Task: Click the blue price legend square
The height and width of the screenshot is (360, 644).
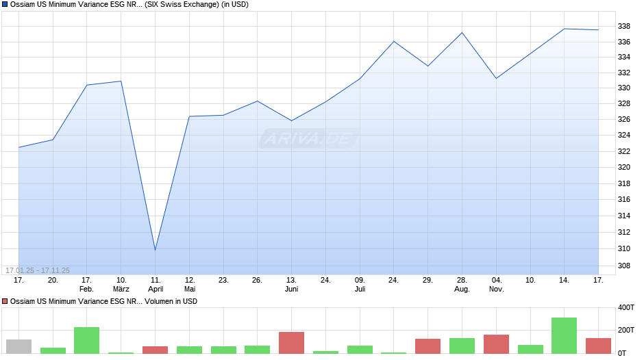Action: (x=5, y=5)
